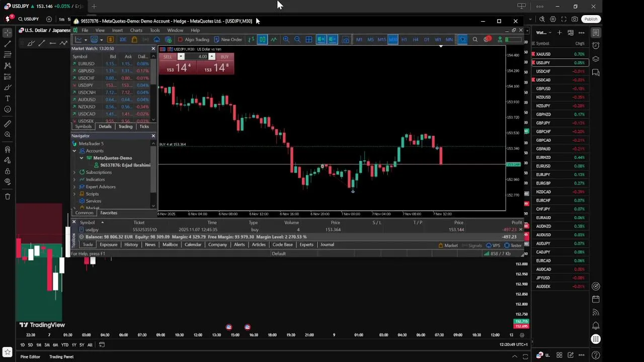This screenshot has width=644, height=362.
Task: Click VPS link in Toolbox bar
Action: tap(493, 245)
